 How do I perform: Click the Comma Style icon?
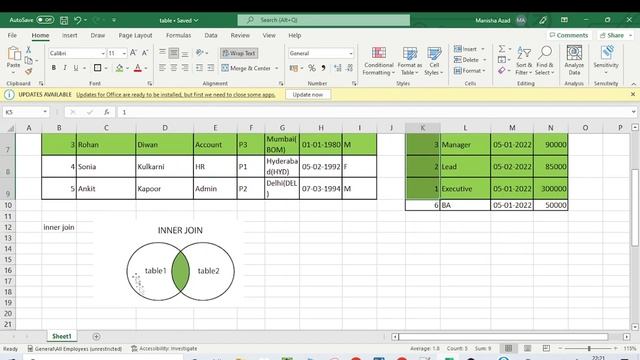[323, 68]
